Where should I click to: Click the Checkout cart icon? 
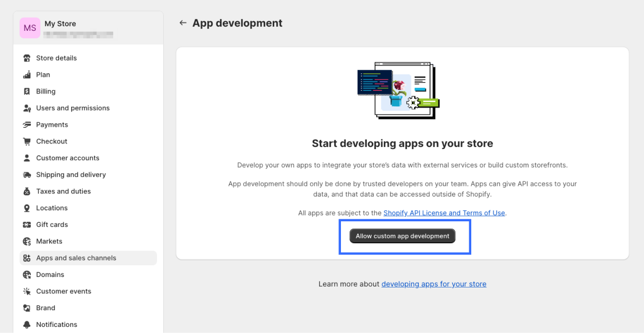pos(27,141)
